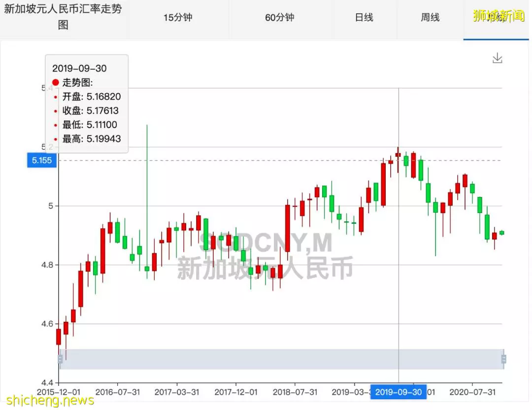Click the grey data-zoom range bar
The width and height of the screenshot is (532, 410).
(282, 359)
